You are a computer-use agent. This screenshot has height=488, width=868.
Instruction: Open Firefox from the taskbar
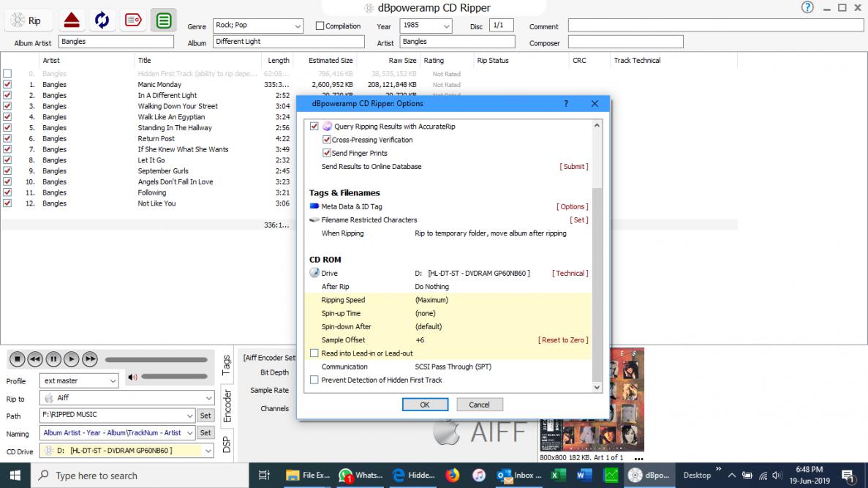click(x=453, y=475)
